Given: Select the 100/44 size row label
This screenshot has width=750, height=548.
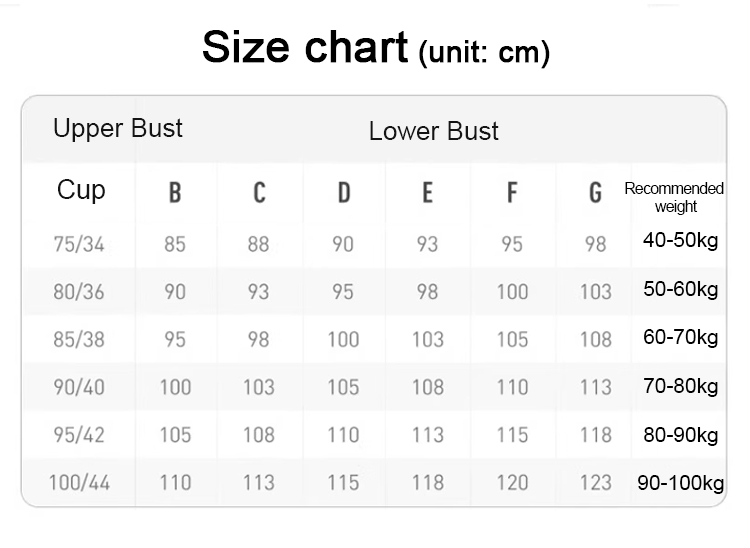Looking at the screenshot, I should click(79, 483).
